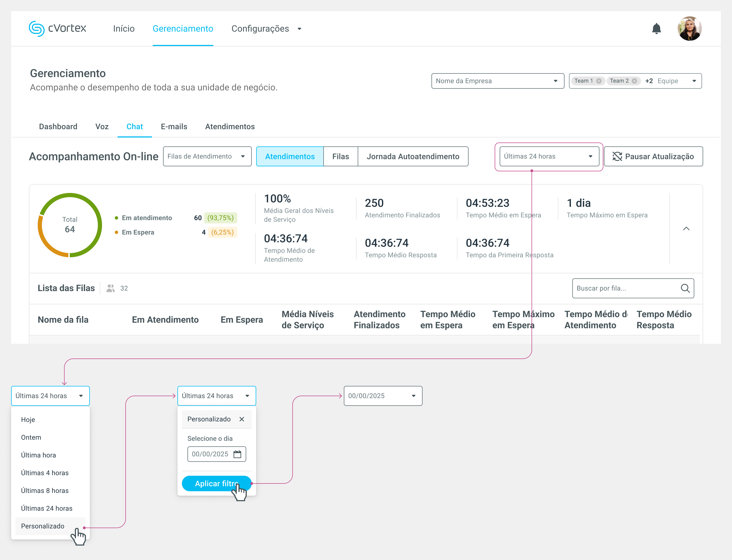
Task: Select the Filas segment toggle
Action: [340, 156]
